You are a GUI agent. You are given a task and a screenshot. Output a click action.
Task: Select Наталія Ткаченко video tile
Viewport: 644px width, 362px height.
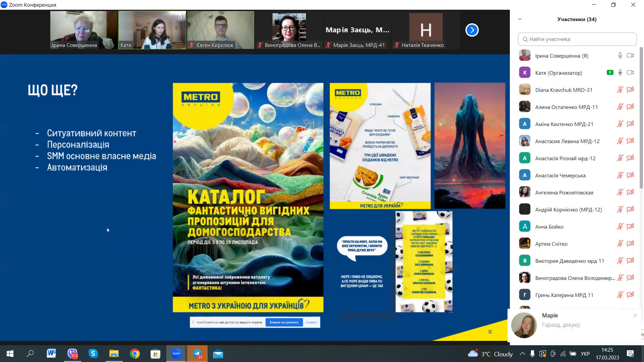pyautogui.click(x=426, y=30)
